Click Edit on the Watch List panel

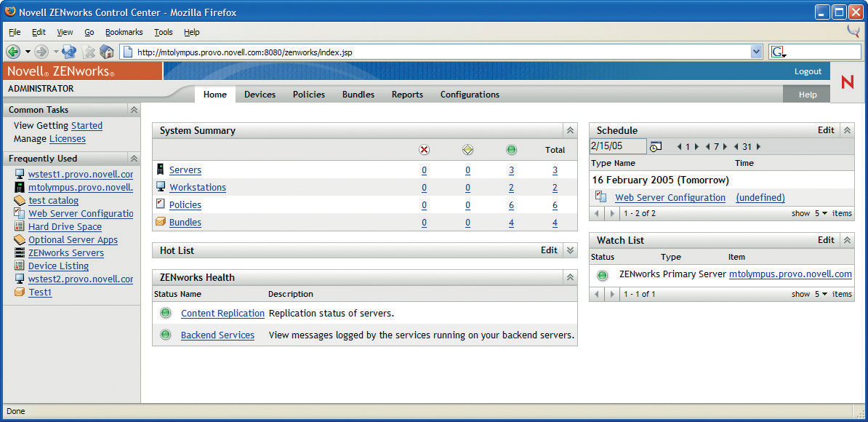826,240
